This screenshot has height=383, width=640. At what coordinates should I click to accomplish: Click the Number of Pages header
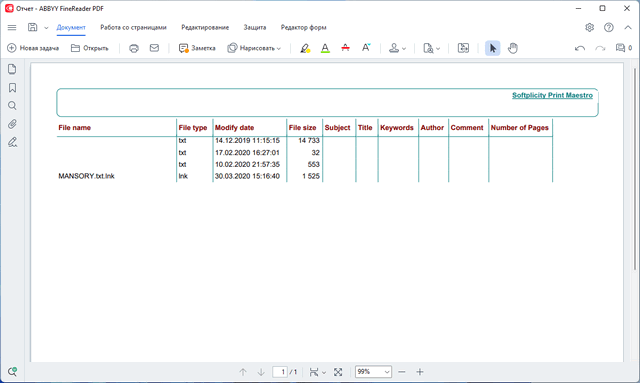(x=520, y=128)
